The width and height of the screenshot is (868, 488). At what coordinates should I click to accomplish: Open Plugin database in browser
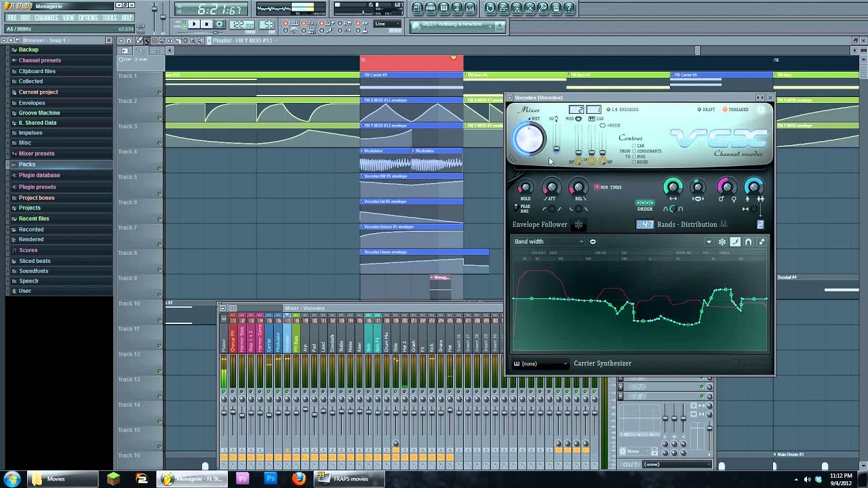click(39, 176)
